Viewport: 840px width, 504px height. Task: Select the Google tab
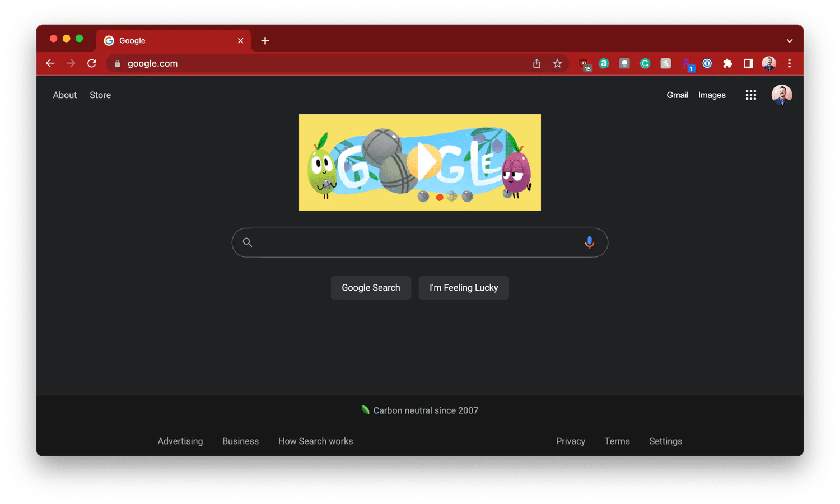173,40
